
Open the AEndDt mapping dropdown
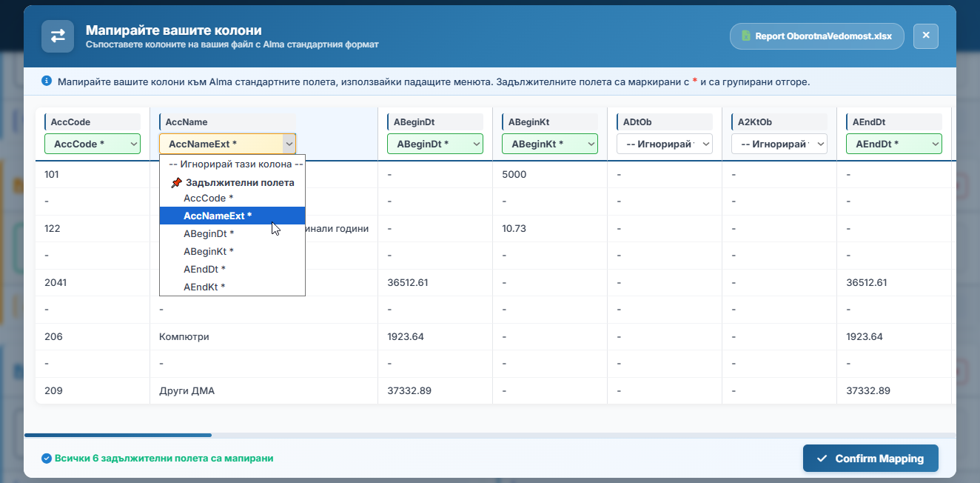tap(894, 144)
